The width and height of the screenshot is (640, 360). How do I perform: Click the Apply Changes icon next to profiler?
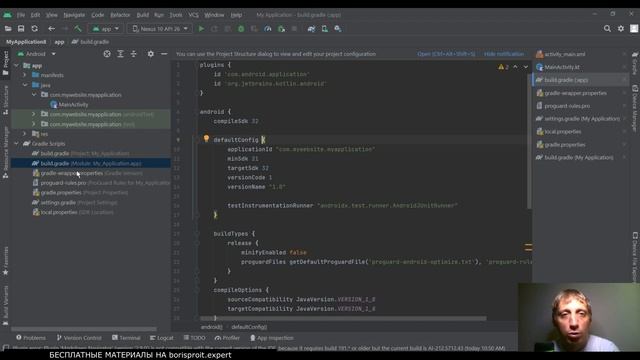pyautogui.click(x=281, y=29)
